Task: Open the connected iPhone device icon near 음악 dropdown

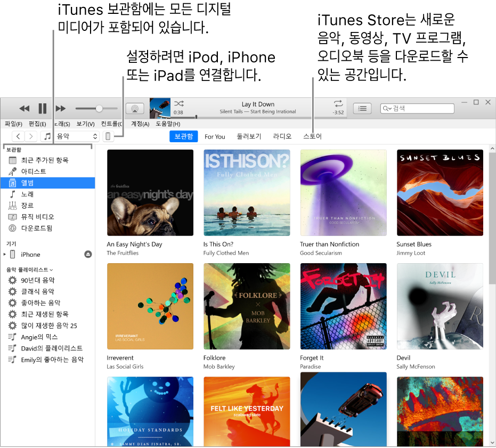Action: [x=109, y=136]
